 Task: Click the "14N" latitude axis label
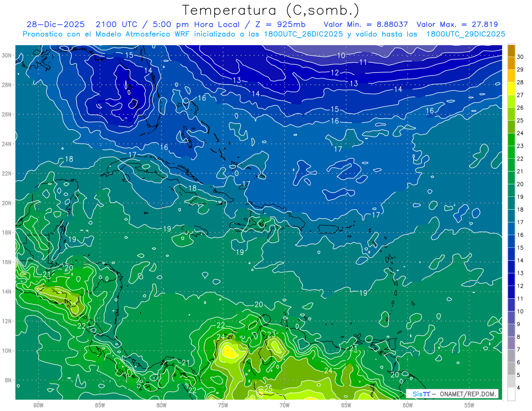click(x=8, y=292)
